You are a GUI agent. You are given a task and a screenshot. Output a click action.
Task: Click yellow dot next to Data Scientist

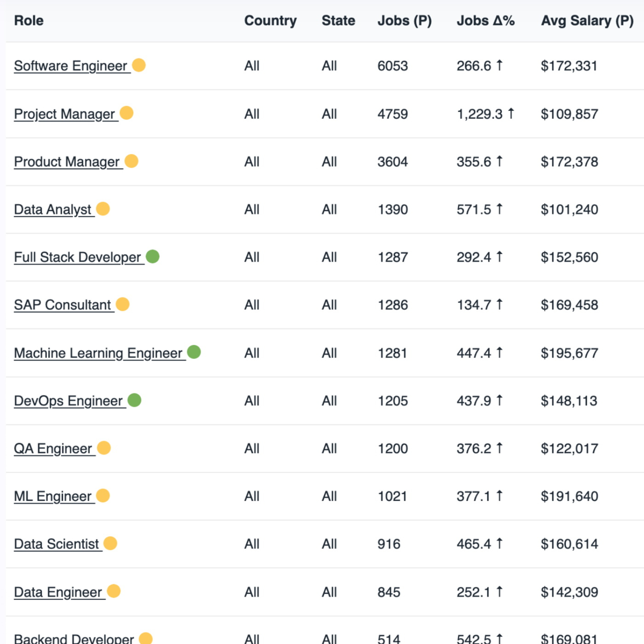pyautogui.click(x=110, y=543)
